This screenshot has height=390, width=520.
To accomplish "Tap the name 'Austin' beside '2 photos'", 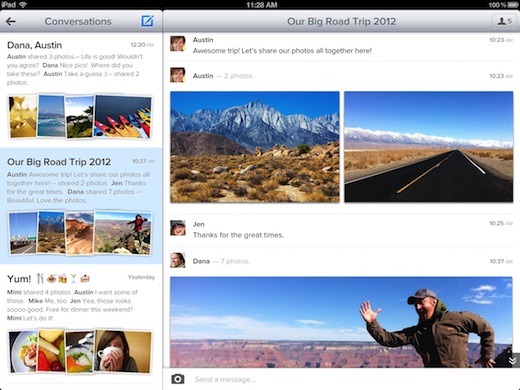I will [203, 76].
